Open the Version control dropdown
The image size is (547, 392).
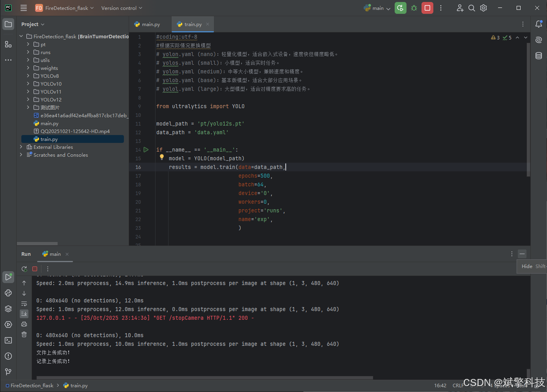click(x=122, y=8)
